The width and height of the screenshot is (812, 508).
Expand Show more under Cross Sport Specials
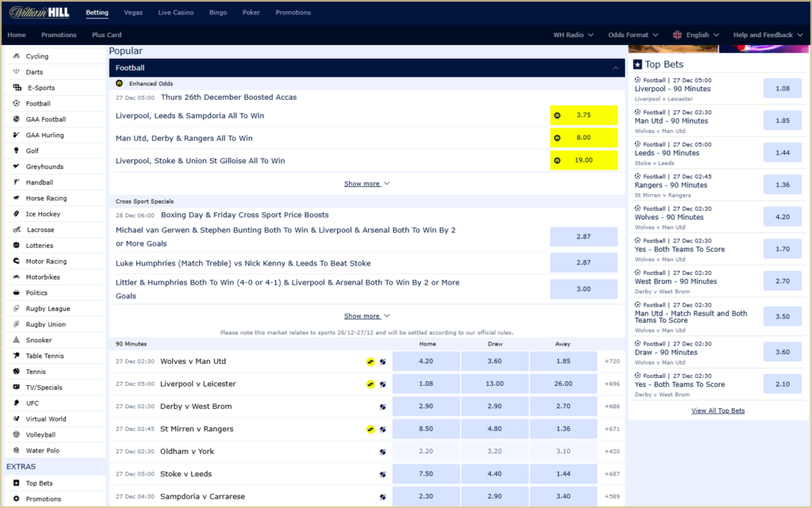coord(366,316)
